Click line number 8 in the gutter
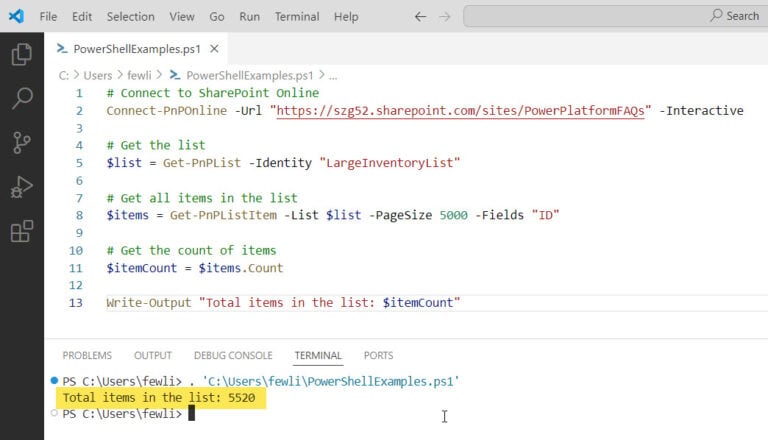This screenshot has height=440, width=768. click(x=79, y=215)
